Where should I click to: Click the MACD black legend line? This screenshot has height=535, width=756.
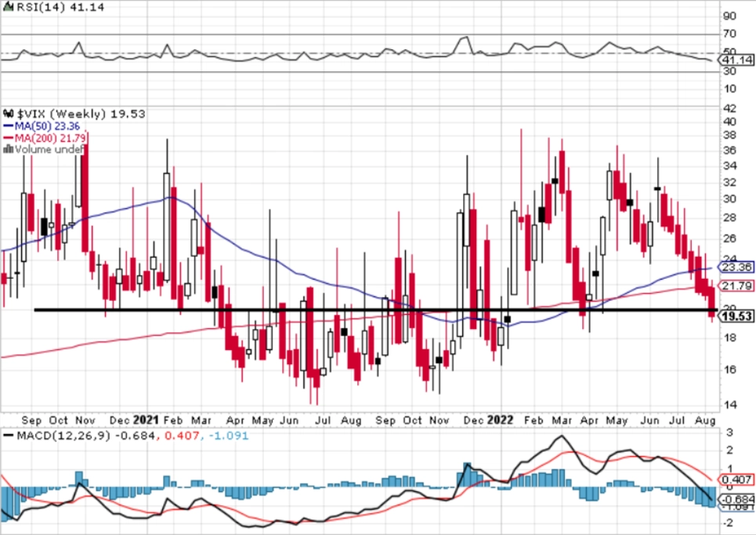pos(8,436)
